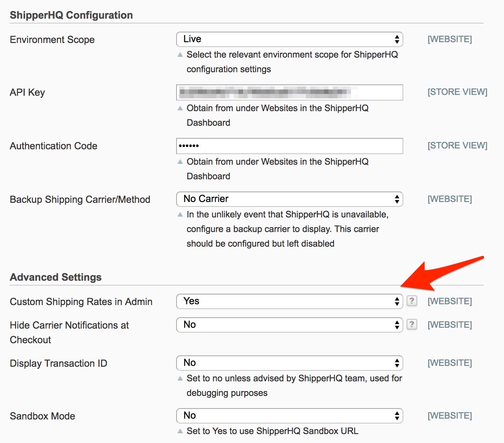This screenshot has height=443, width=504.
Task: Click the [STORE VIEW] scope label beside API Key
Action: click(x=457, y=92)
